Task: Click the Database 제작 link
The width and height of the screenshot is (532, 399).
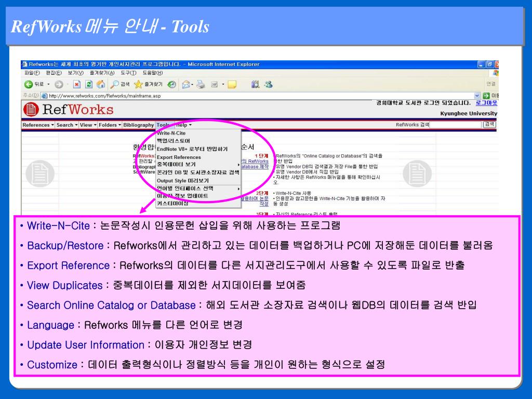Action: [x=255, y=167]
